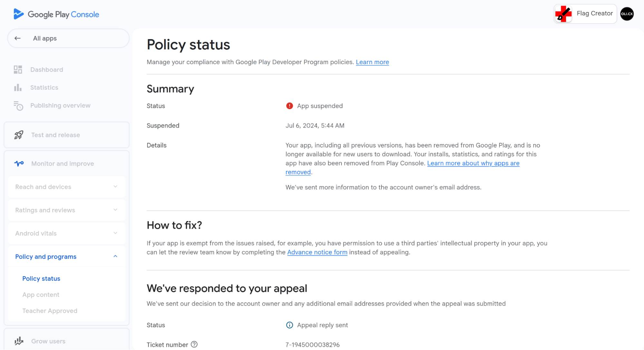Open Teacher Approved menu item
Viewport: 644px width, 350px height.
pyautogui.click(x=50, y=311)
